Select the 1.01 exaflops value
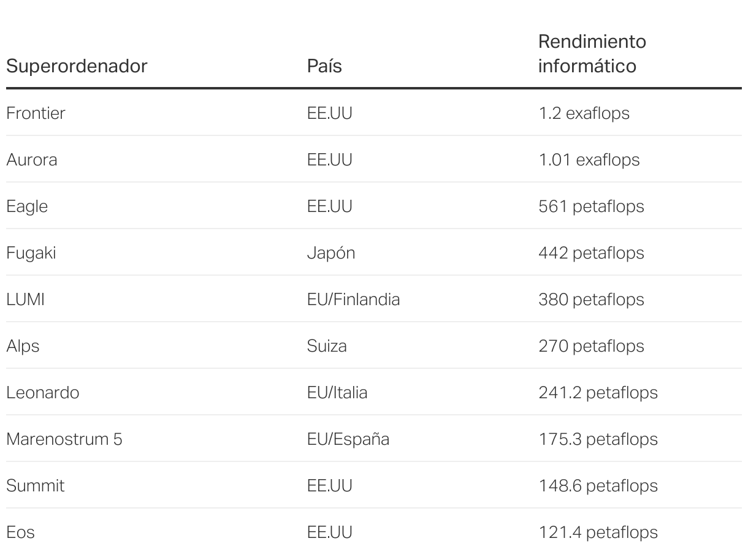This screenshot has height=560, width=748. 589,160
